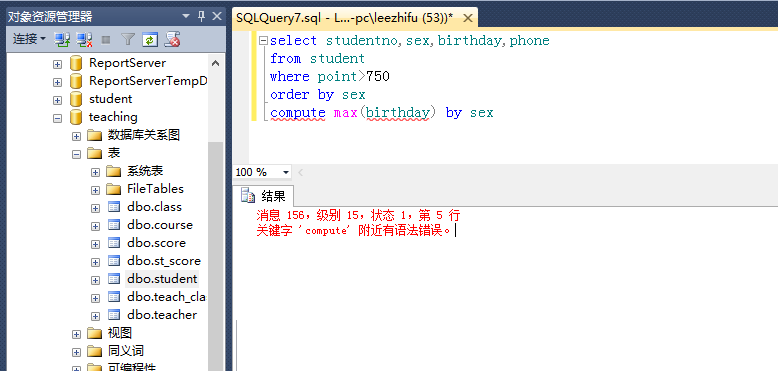Viewport: 778px width, 371px height.
Task: Expand the 系统表 folder
Action: tap(95, 172)
